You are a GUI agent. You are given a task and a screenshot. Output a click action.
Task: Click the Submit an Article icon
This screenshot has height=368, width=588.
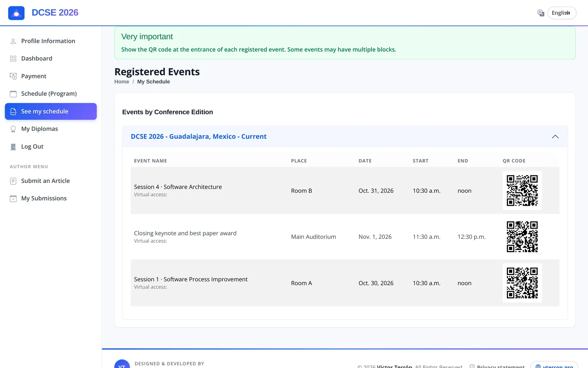tap(13, 181)
